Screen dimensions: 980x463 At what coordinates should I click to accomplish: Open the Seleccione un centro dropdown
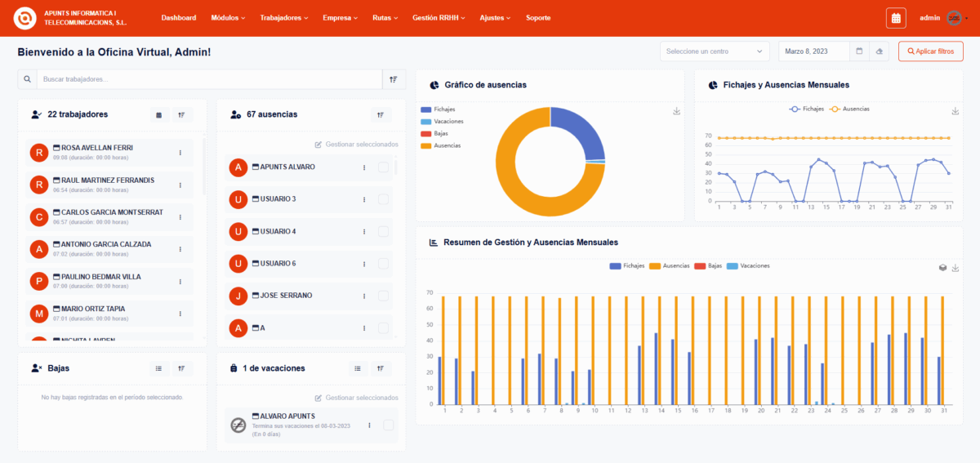coord(715,51)
